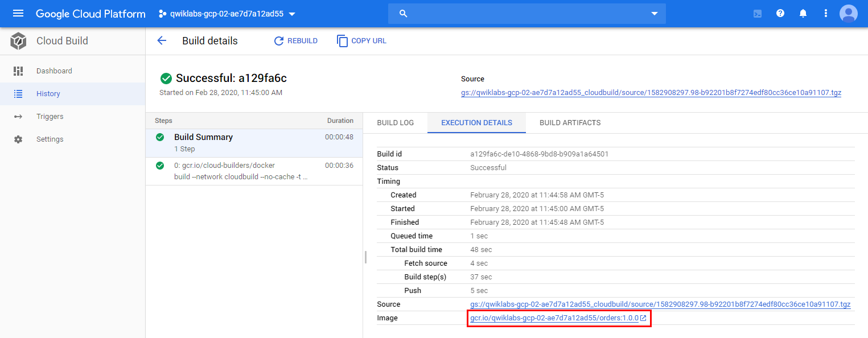Select the Build Summary step row
The image size is (868, 338).
click(x=254, y=143)
